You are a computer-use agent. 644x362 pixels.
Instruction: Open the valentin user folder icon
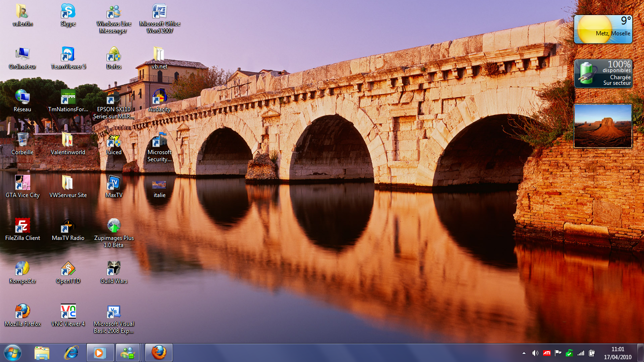[23, 15]
